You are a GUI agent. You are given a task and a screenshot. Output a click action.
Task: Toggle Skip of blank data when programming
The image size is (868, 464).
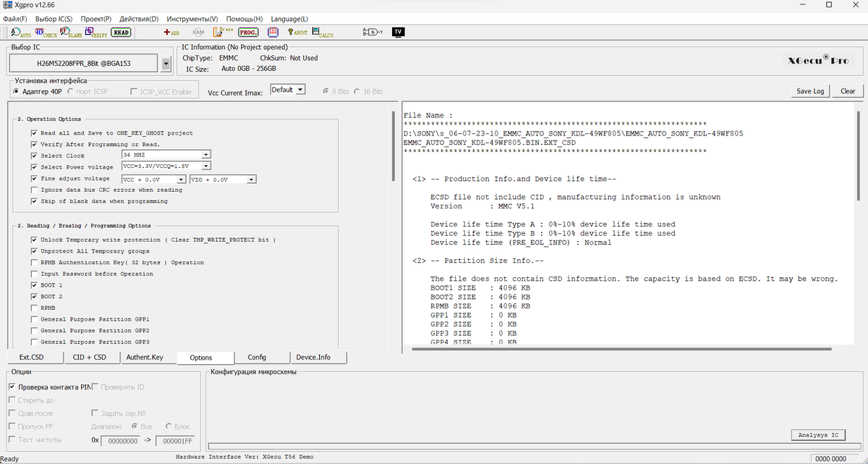[34, 201]
